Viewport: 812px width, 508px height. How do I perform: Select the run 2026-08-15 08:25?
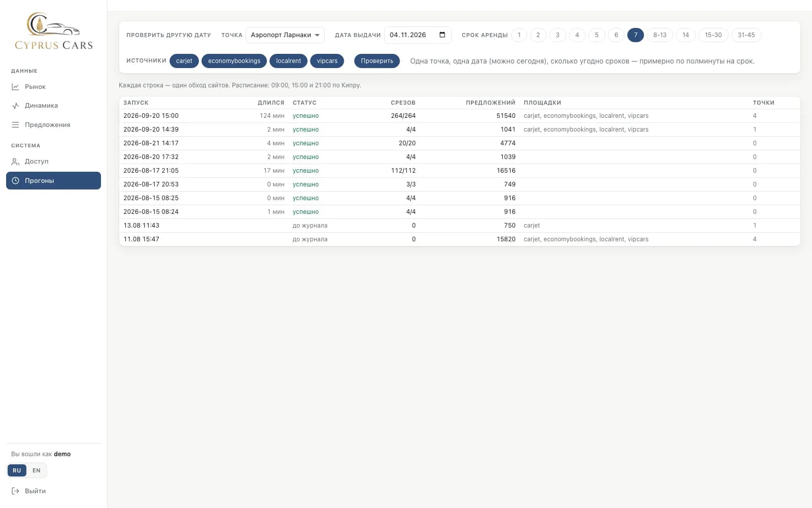click(x=459, y=198)
